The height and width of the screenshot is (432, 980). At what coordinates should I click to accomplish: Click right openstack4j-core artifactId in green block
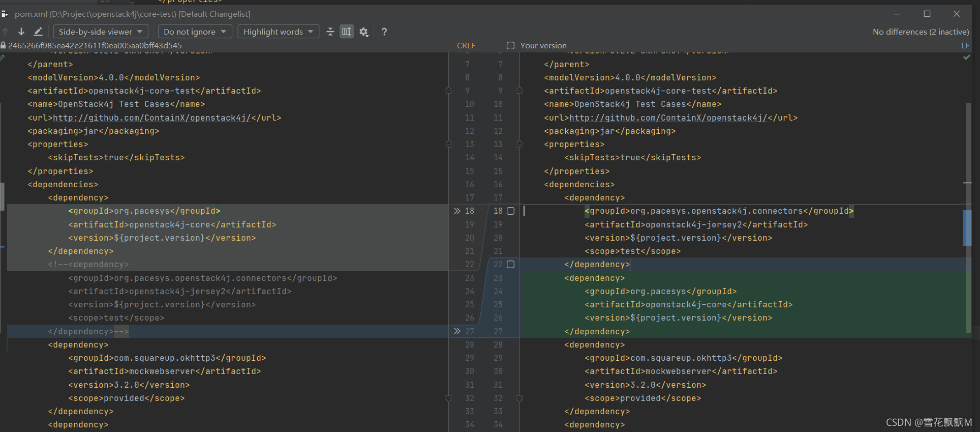click(689, 304)
